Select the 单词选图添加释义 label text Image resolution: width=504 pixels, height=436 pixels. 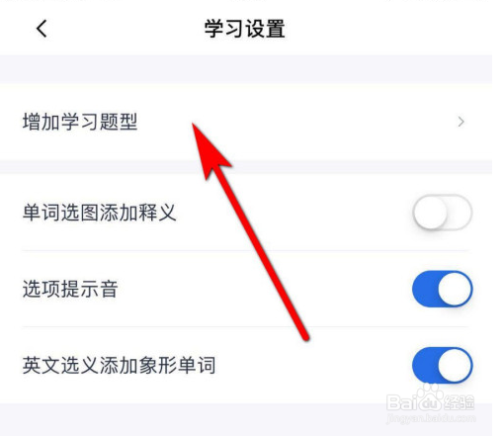click(100, 213)
